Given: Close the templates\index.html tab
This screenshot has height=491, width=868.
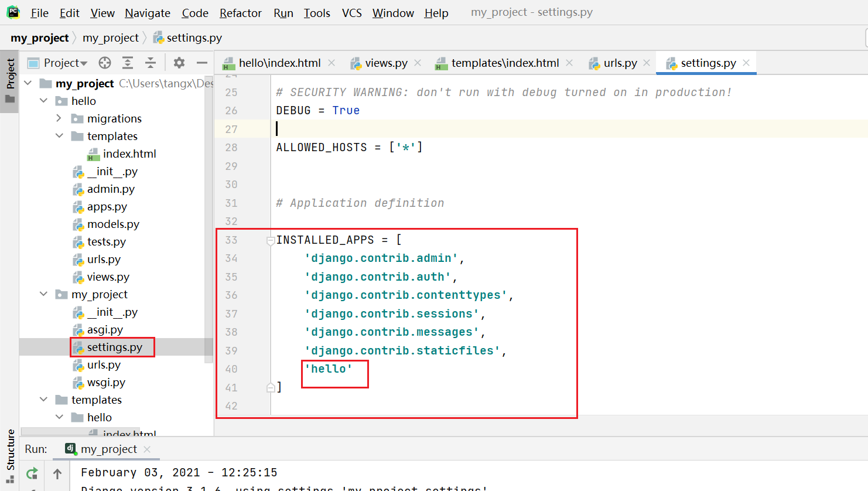Looking at the screenshot, I should pyautogui.click(x=569, y=63).
